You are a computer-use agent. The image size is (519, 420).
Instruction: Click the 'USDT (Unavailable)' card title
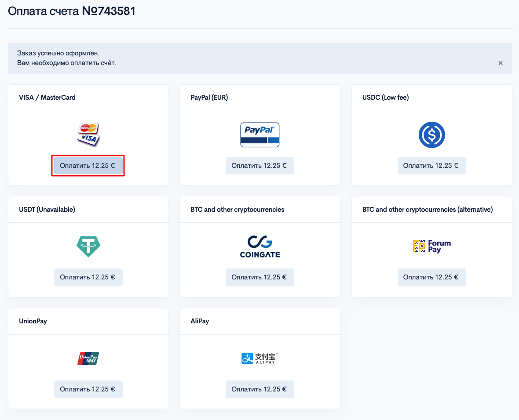coord(47,209)
